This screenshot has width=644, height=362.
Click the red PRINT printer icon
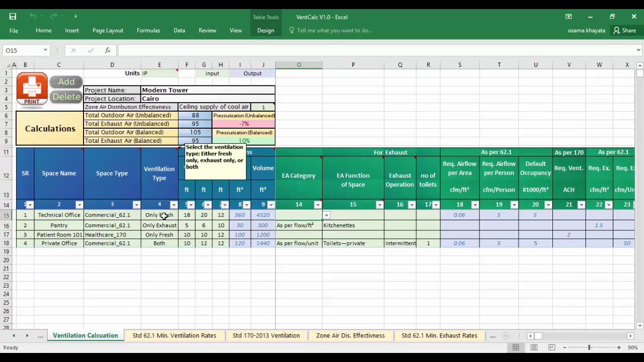pos(32,89)
